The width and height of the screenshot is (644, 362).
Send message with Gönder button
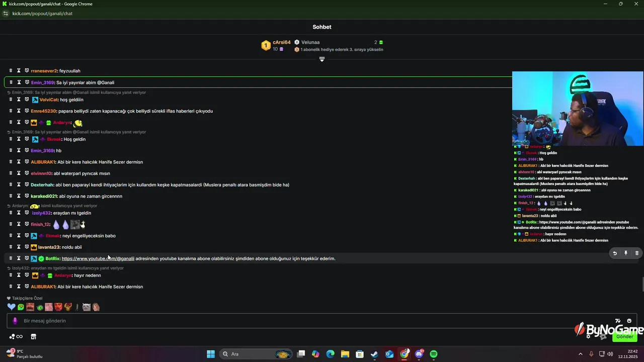(625, 336)
